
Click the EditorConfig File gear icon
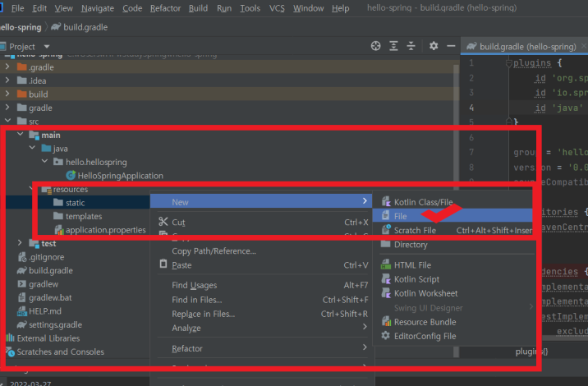385,336
